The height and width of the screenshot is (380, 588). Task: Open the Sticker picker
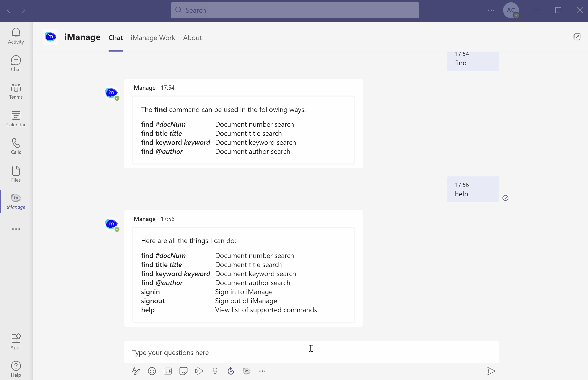183,371
